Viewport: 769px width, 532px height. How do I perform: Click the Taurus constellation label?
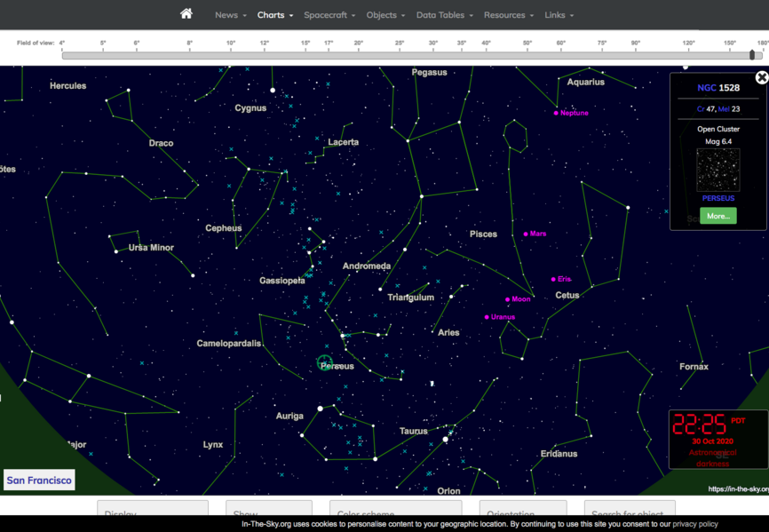point(414,431)
